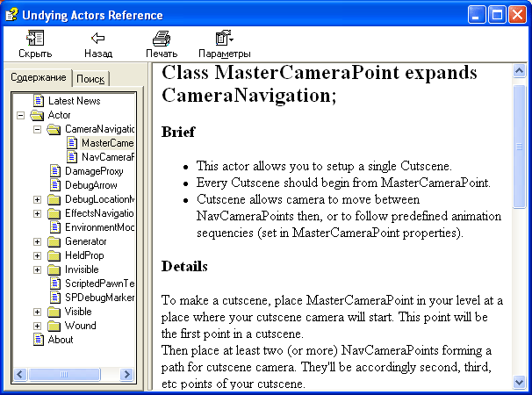Viewport: 532px width, 395px height.
Task: Open the MasterCame topic in the tree
Action: (108, 143)
